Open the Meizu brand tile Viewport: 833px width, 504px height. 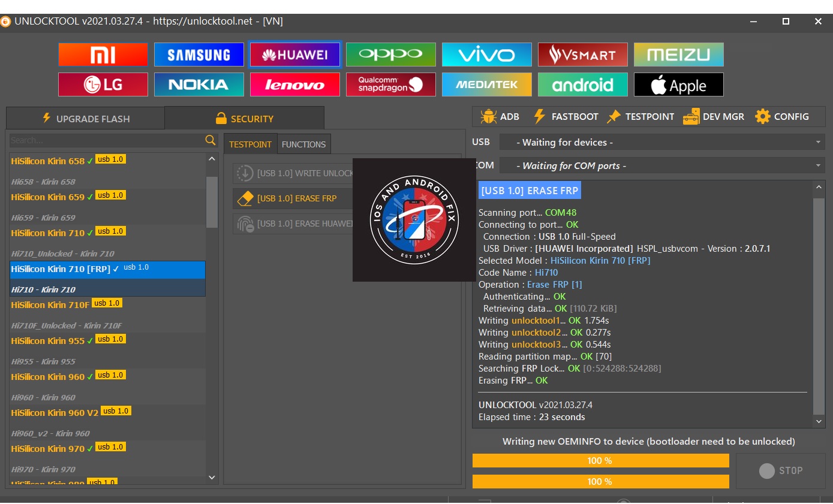pos(679,55)
